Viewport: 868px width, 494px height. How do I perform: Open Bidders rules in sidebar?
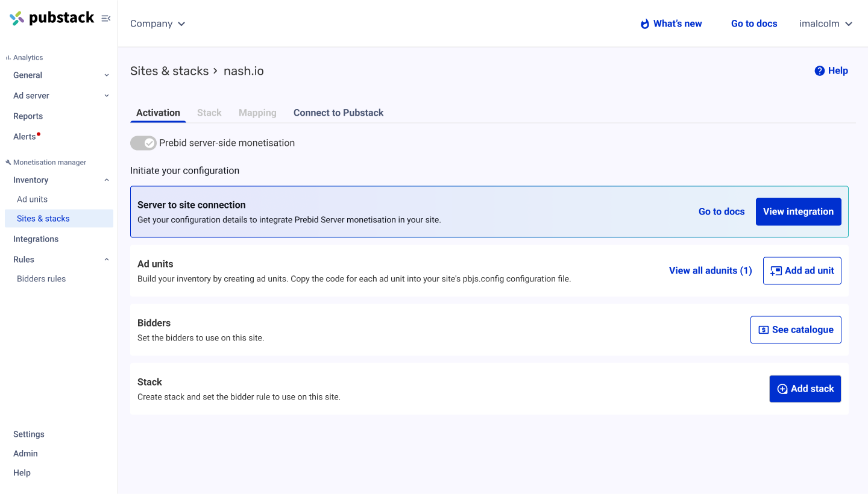41,279
